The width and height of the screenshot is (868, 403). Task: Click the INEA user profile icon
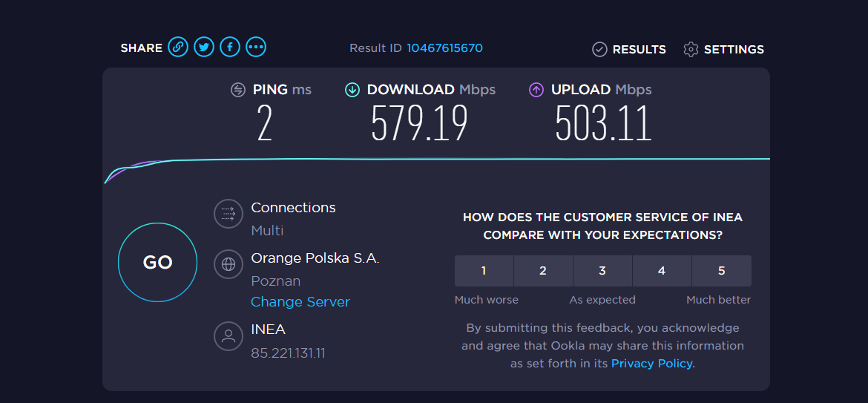(x=228, y=336)
